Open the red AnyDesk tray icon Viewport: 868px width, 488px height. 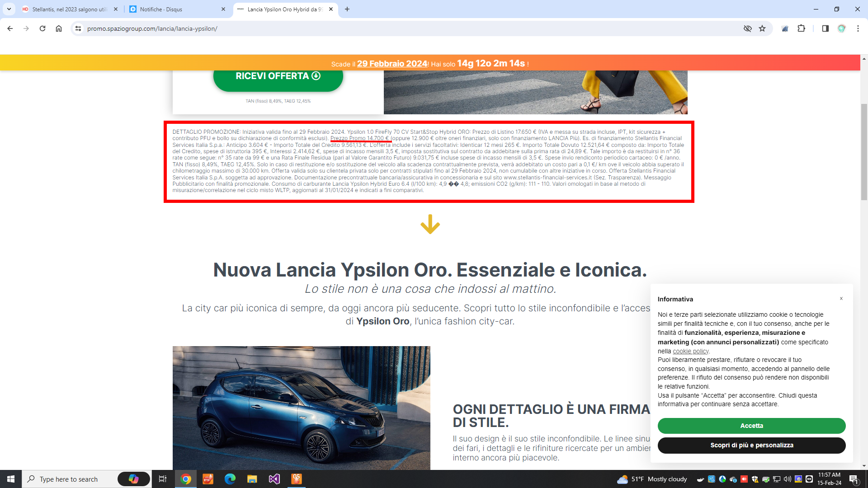pyautogui.click(x=744, y=479)
